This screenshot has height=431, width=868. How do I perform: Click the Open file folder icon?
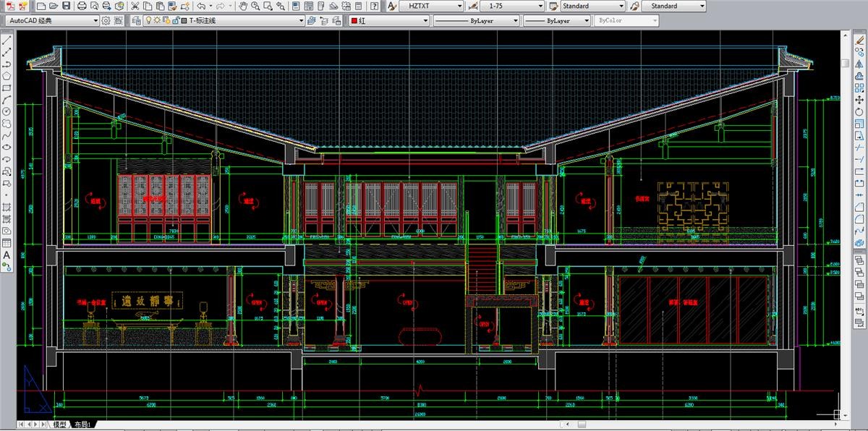pos(54,6)
